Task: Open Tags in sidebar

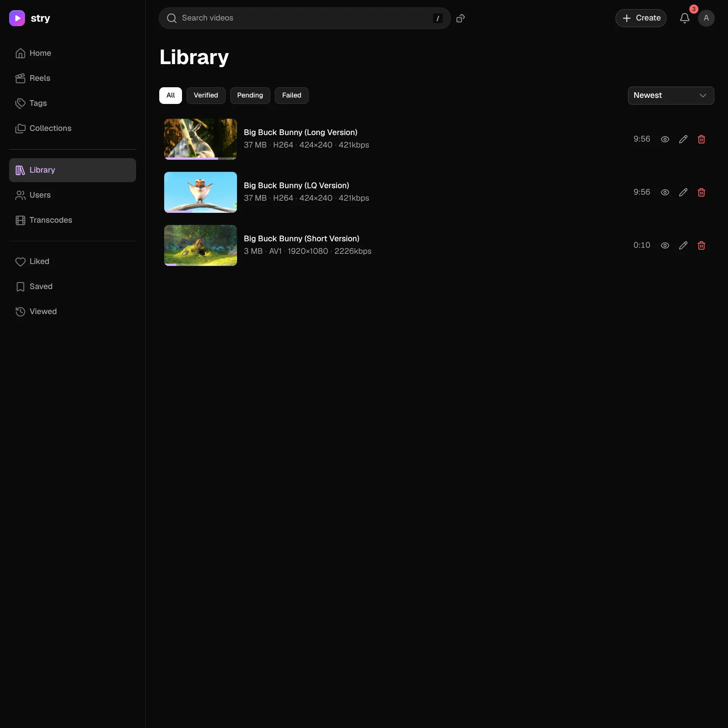Action: click(72, 103)
